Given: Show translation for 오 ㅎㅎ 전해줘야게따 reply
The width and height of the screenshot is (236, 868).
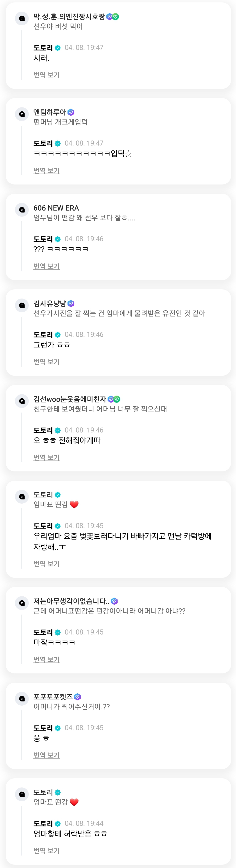Looking at the screenshot, I should click(46, 458).
